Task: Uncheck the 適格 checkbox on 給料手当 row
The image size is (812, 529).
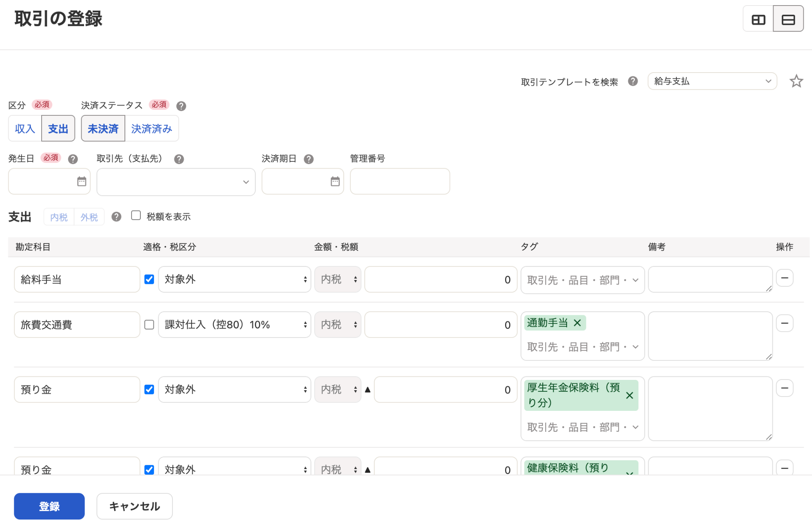Action: pos(149,279)
